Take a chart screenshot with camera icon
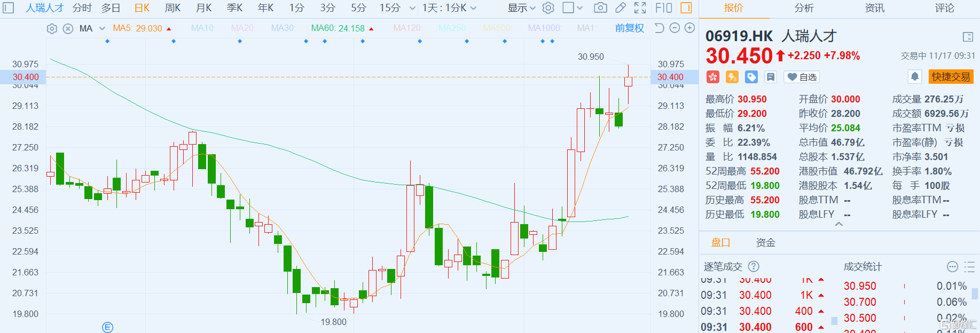Screen dimensions: 980x333 (600, 8)
